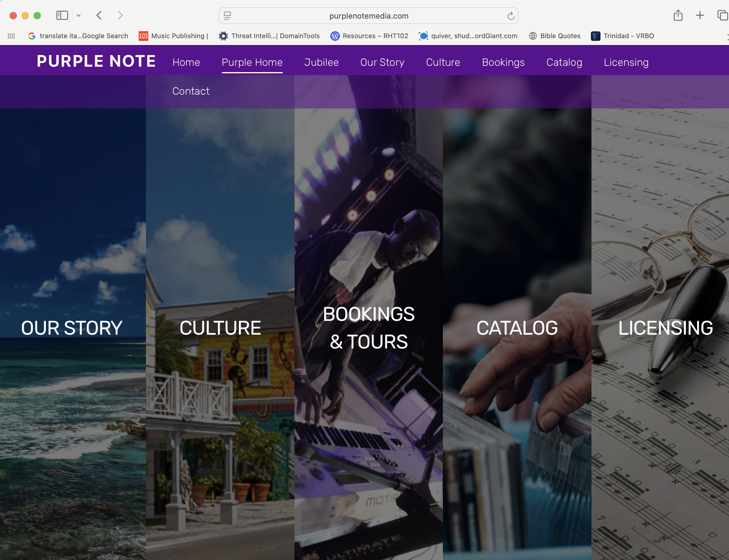Click the forward navigation arrow
The height and width of the screenshot is (560, 729).
(x=120, y=15)
